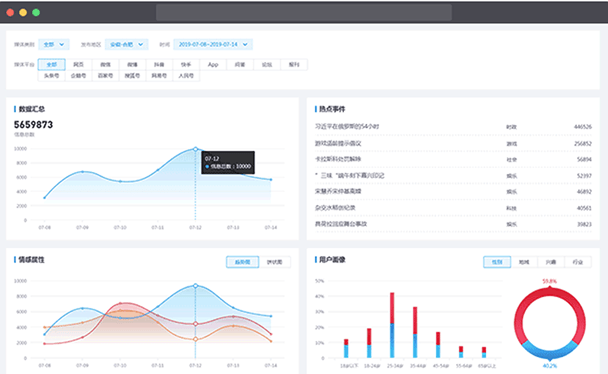608x374 pixels.
Task: Open the hot event with count 46892
Action: pyautogui.click(x=453, y=191)
